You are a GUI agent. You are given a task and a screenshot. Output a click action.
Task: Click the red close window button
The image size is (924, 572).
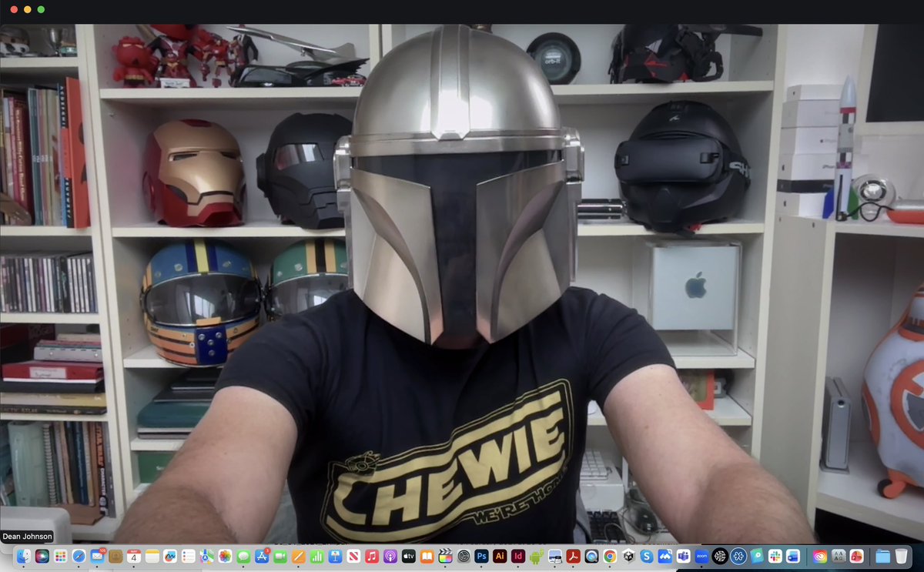[x=13, y=9]
